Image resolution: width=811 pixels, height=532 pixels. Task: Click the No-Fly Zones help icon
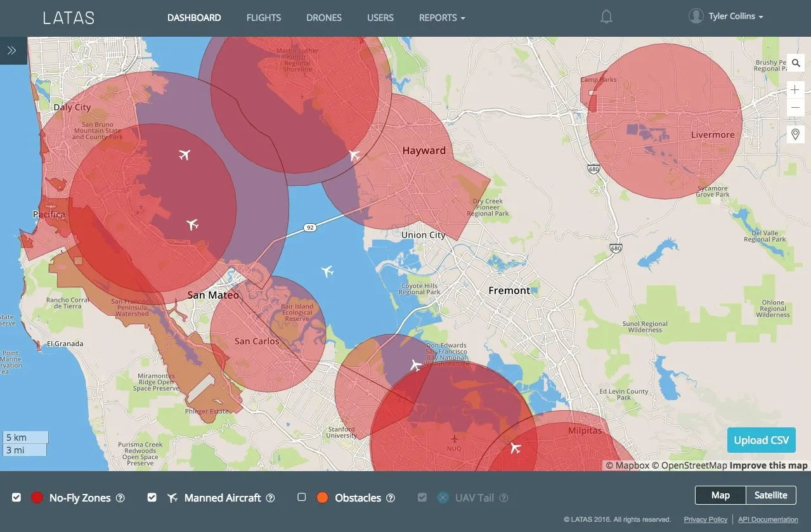[x=120, y=498]
